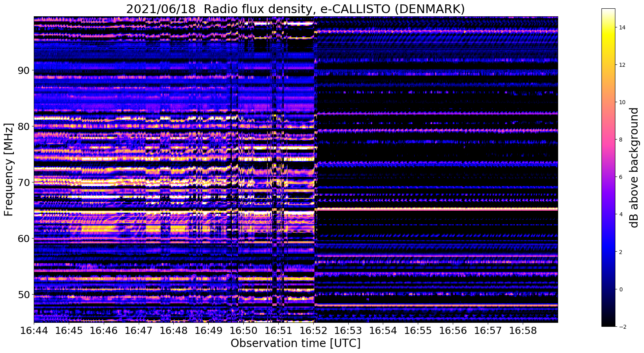Click the 16:51 time tick label
This screenshot has width=644, height=353.
pyautogui.click(x=279, y=331)
